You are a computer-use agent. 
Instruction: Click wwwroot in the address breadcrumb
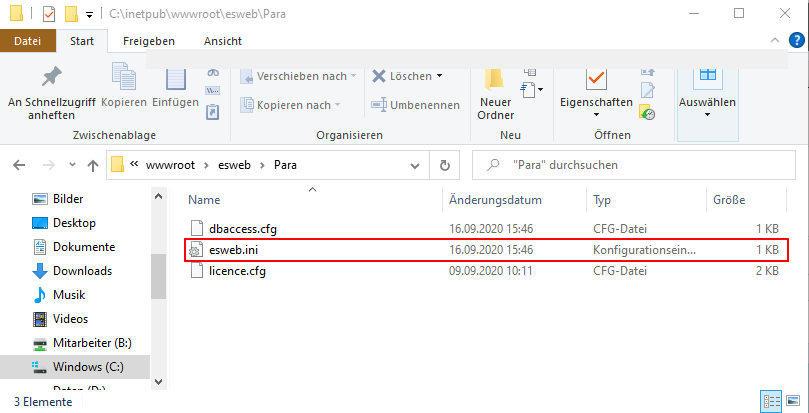[x=171, y=165]
